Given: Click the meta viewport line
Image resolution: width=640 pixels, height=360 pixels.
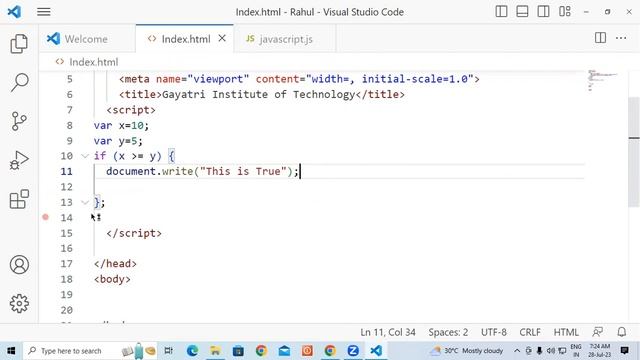Looking at the screenshot, I should 299,79.
